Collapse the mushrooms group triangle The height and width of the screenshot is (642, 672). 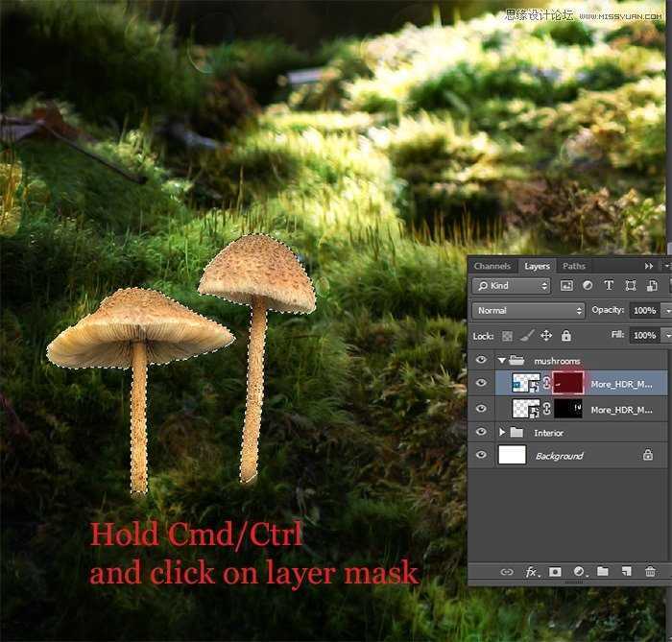(x=502, y=361)
